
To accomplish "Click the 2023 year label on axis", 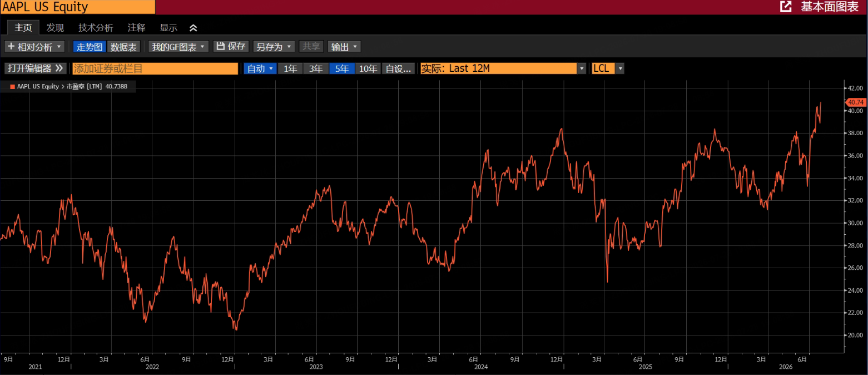I will (x=316, y=367).
